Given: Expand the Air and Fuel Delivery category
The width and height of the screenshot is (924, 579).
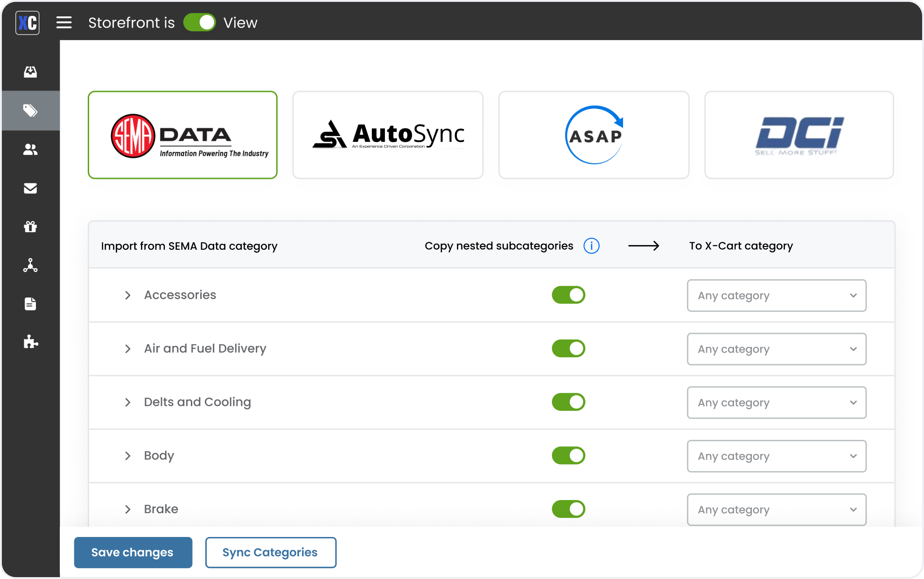Looking at the screenshot, I should pyautogui.click(x=127, y=349).
